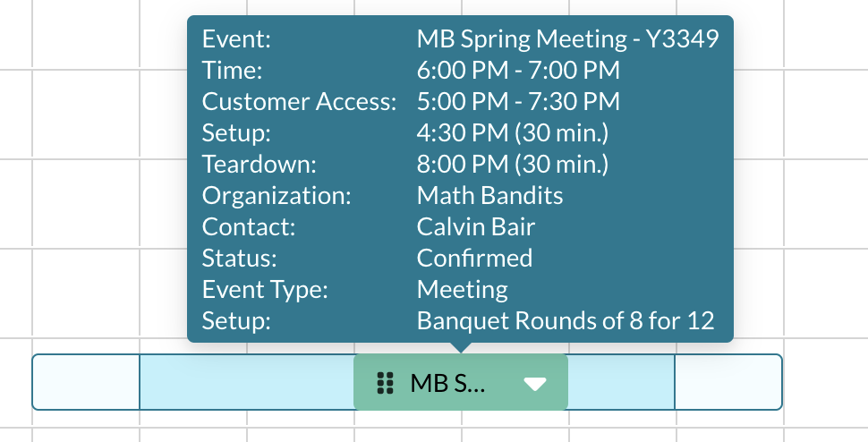The image size is (868, 442).
Task: Click the teardown time block at the bar's right end
Action: tap(728, 382)
